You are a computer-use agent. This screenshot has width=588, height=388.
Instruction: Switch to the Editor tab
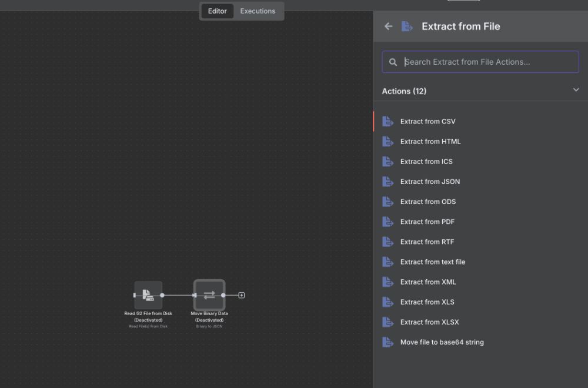(217, 11)
